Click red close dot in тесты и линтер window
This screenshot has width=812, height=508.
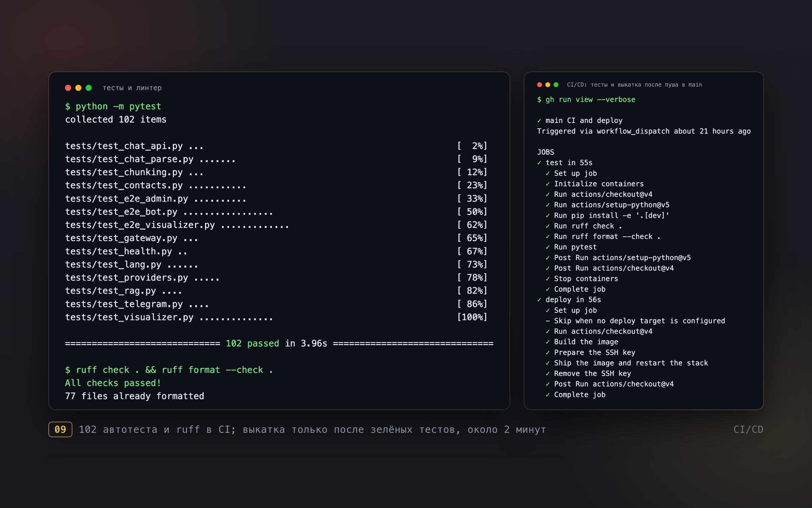[x=68, y=88]
